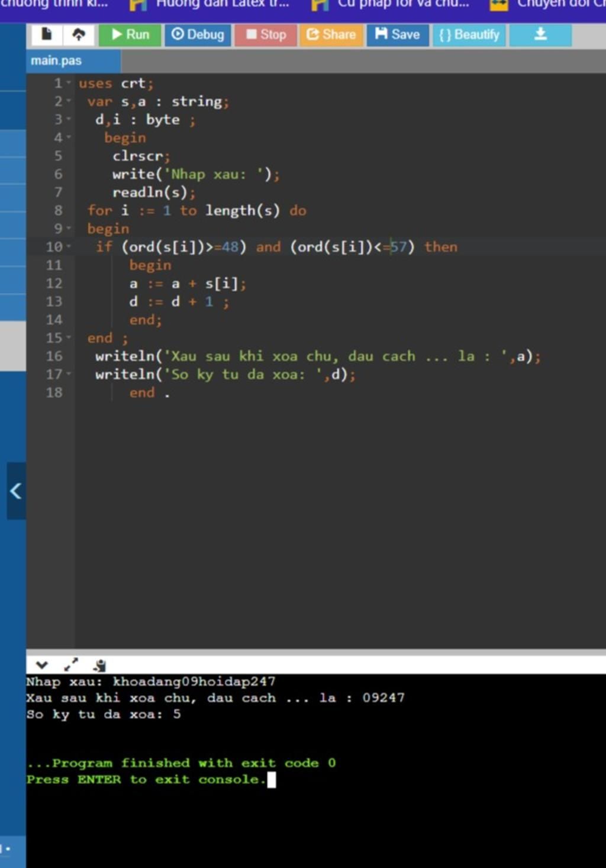The image size is (606, 868).
Task: Click console output result '09247'
Action: (383, 697)
